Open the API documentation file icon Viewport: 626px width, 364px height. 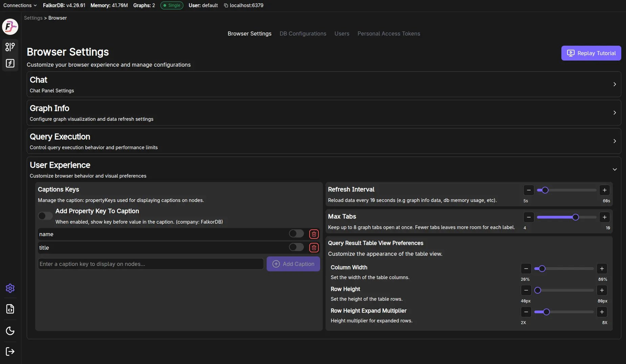pyautogui.click(x=10, y=309)
